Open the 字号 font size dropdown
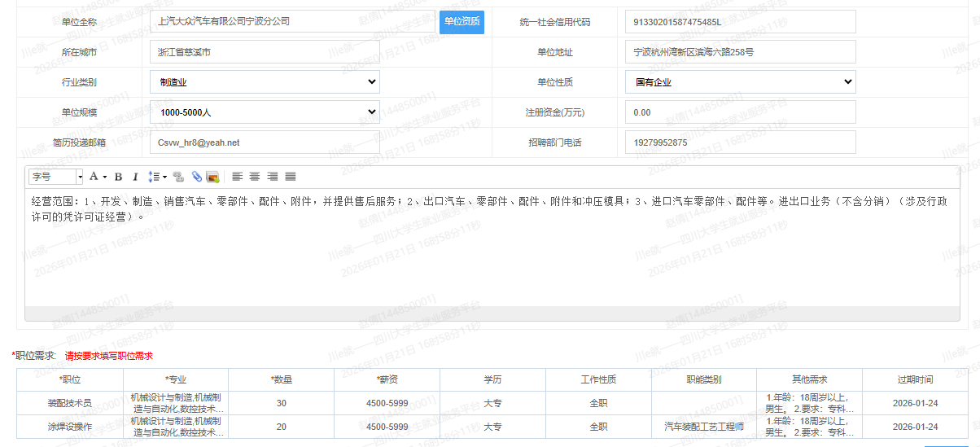Viewport: 980px width, 447px height. tap(56, 177)
